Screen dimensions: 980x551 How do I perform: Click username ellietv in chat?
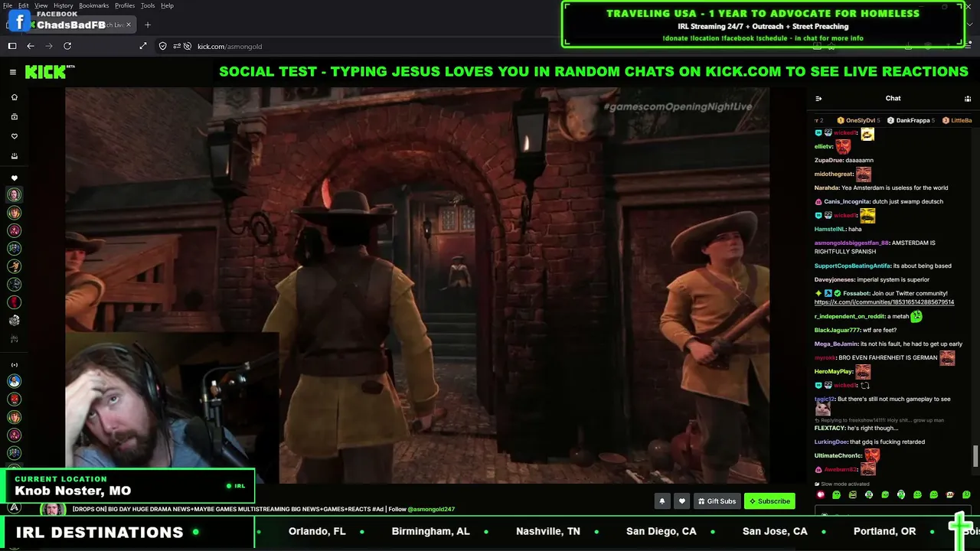click(x=823, y=146)
